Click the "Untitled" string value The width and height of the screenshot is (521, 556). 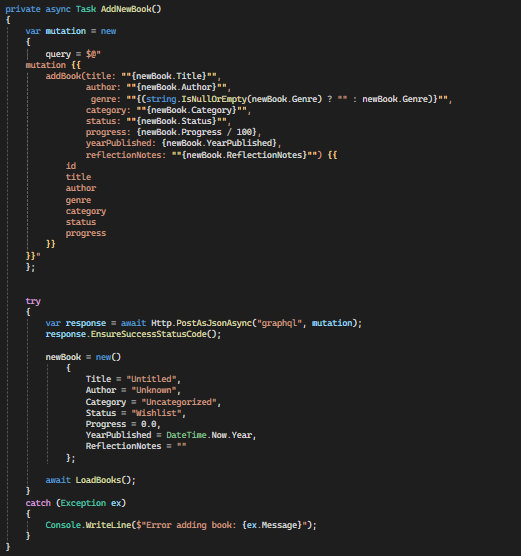[151, 379]
